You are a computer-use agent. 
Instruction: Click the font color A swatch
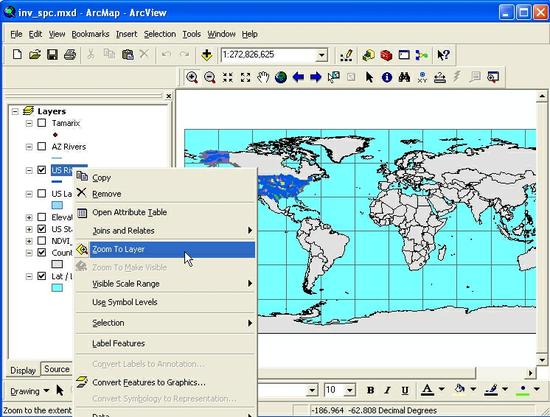click(x=427, y=390)
